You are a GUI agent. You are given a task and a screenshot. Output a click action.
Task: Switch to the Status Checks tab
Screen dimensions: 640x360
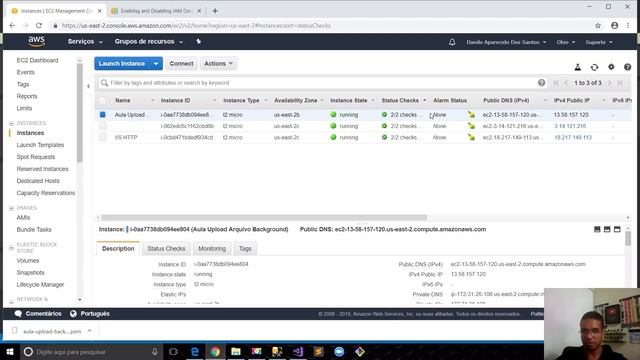(166, 249)
